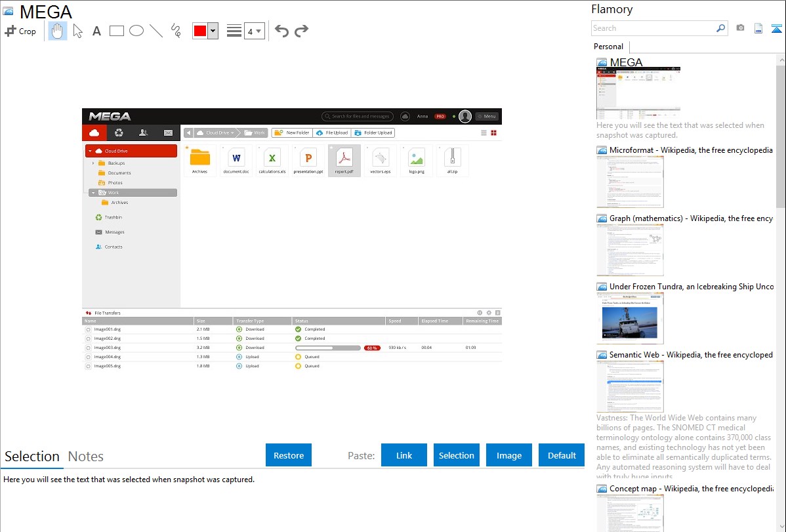Viewport: 786px width, 532px height.
Task: Click the blue Selection paste button
Action: [x=457, y=455]
